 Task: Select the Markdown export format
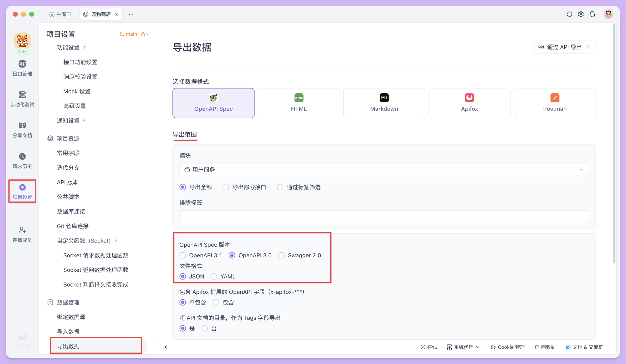(384, 103)
